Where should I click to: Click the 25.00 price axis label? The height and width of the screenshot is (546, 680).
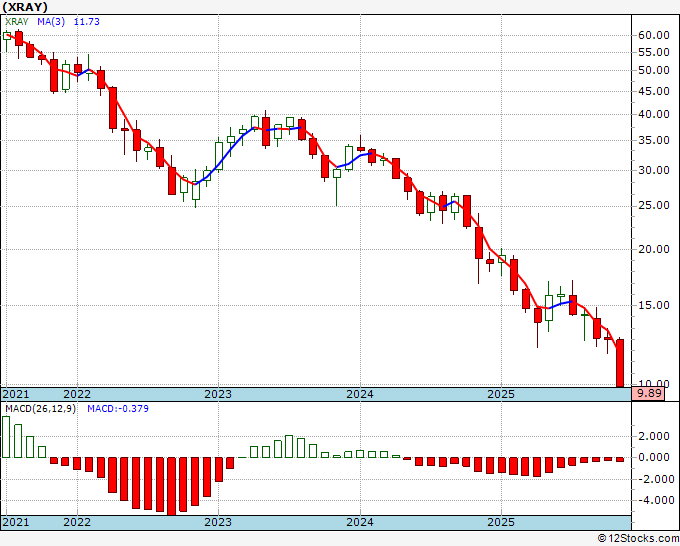[x=654, y=206]
